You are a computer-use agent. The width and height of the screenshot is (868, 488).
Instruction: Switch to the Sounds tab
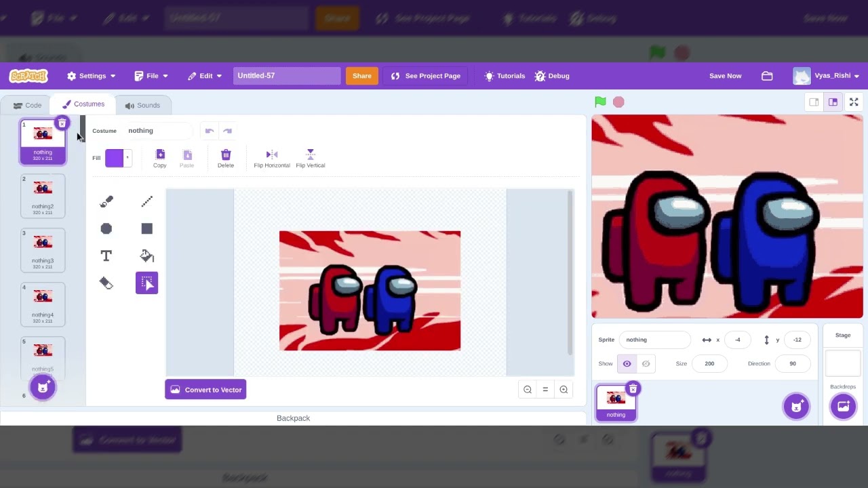pyautogui.click(x=142, y=105)
